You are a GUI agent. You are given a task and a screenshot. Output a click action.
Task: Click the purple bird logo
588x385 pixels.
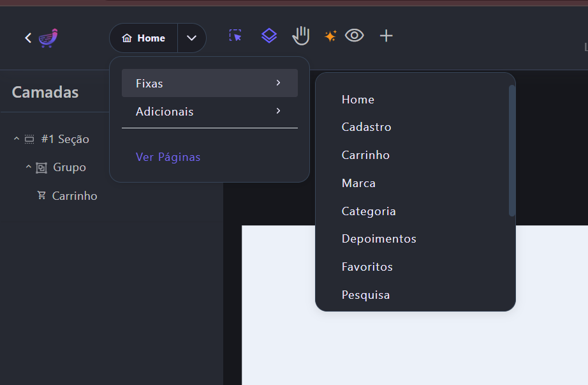pos(48,38)
